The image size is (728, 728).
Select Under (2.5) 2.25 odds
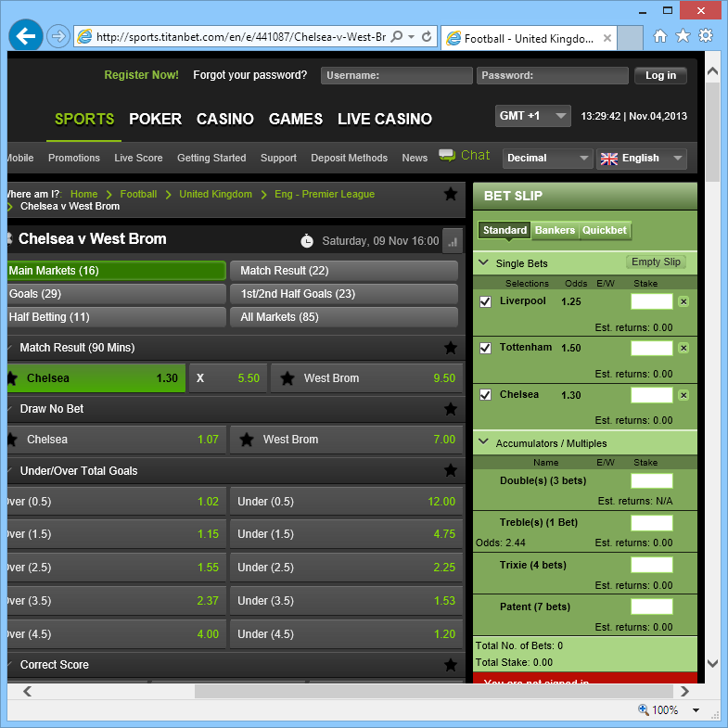coord(346,568)
